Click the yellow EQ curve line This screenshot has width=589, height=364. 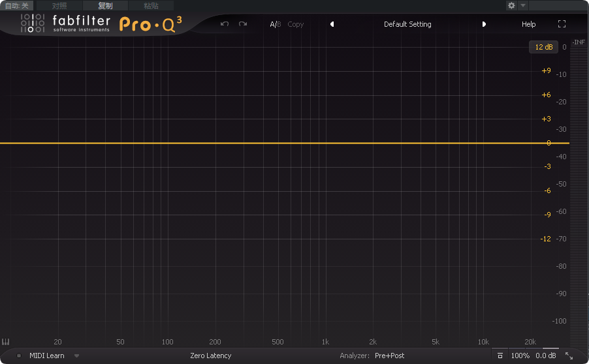(284, 143)
